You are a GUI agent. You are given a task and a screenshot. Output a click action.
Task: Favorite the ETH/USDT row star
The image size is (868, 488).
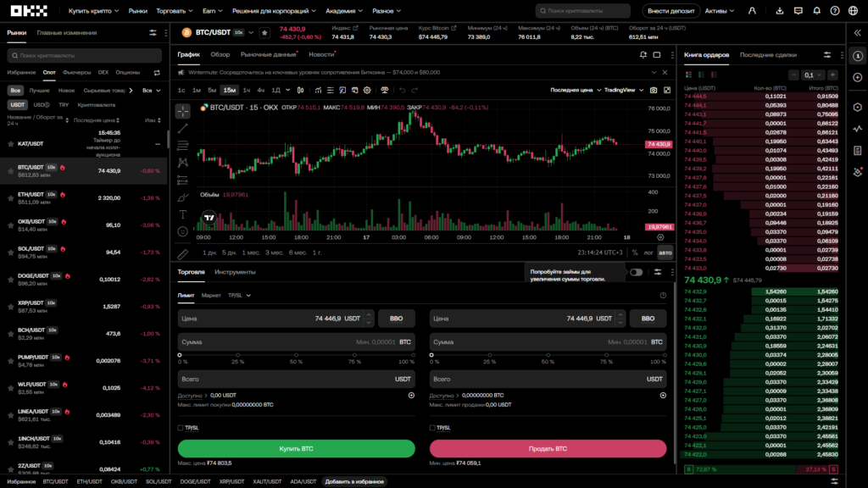(10, 198)
